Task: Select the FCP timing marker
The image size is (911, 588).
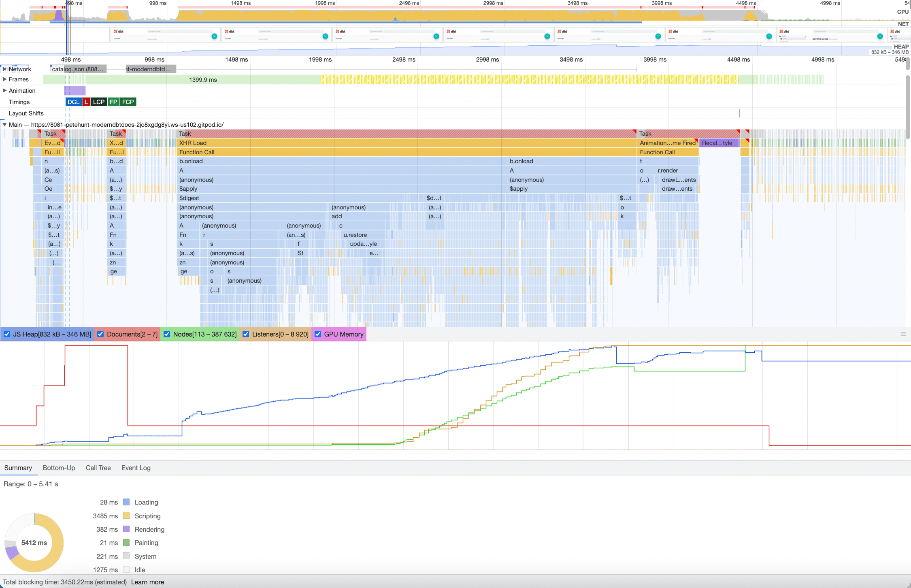Action: point(128,102)
